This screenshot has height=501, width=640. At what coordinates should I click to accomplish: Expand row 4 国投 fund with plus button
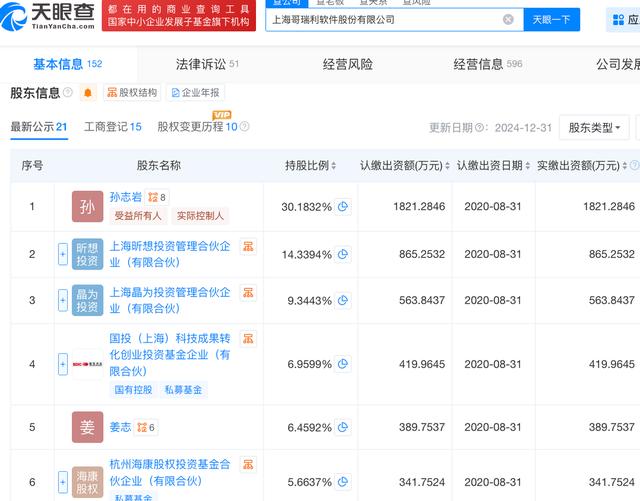(x=63, y=365)
